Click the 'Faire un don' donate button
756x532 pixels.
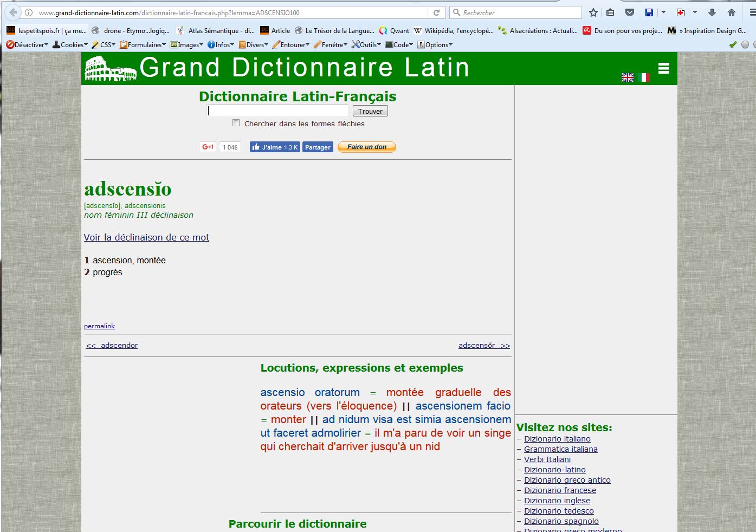coord(367,147)
